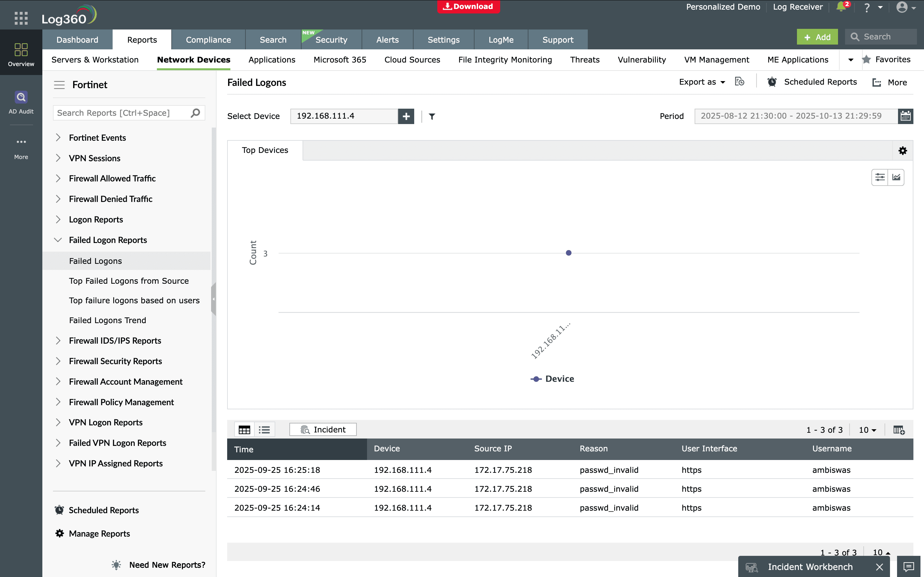Open Top Failed Logons from Source report
Image resolution: width=924 pixels, height=577 pixels.
pyautogui.click(x=129, y=281)
